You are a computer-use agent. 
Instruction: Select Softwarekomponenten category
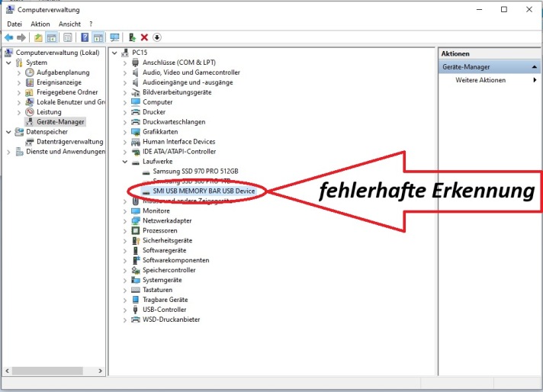176,260
